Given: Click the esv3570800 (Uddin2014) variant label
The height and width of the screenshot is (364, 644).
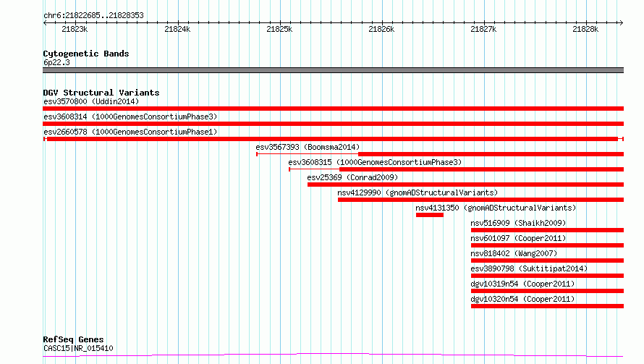Looking at the screenshot, I should pos(91,101).
